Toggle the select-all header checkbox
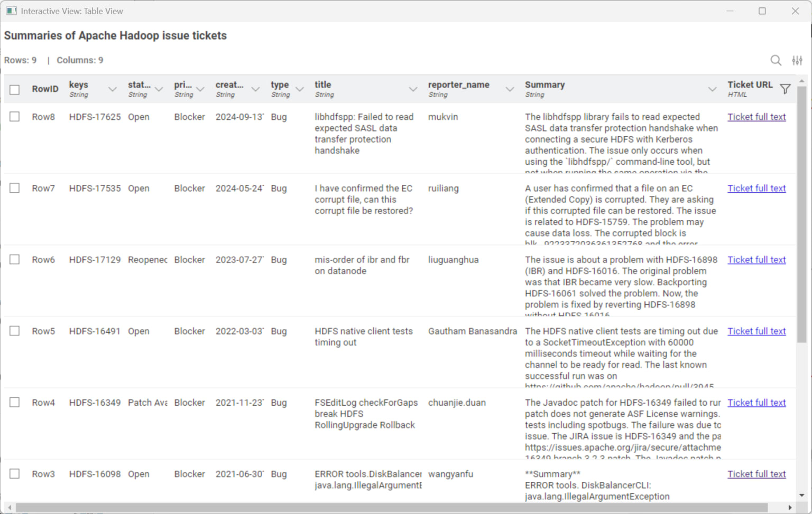The width and height of the screenshot is (812, 514). [x=15, y=89]
